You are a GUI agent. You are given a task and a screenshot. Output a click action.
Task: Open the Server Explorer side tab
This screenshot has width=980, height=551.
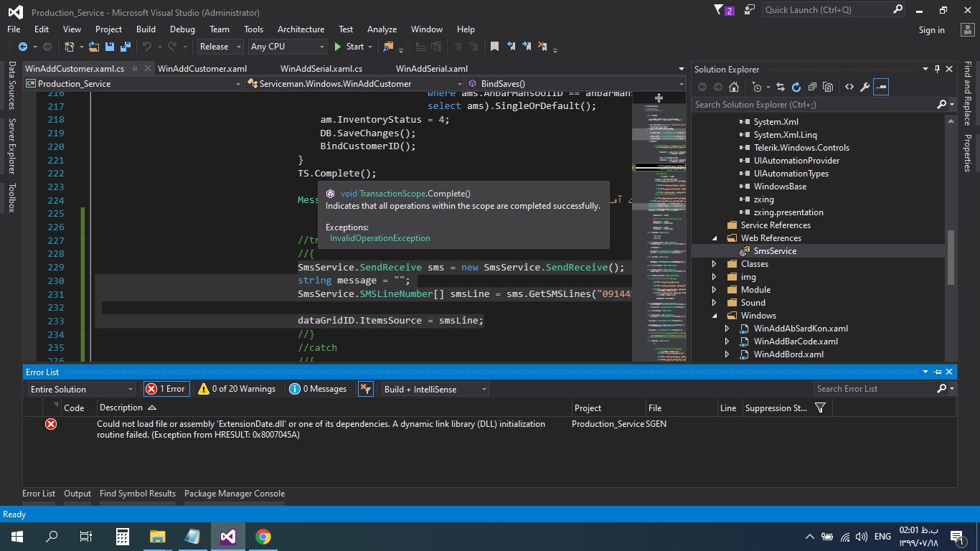tap(11, 146)
